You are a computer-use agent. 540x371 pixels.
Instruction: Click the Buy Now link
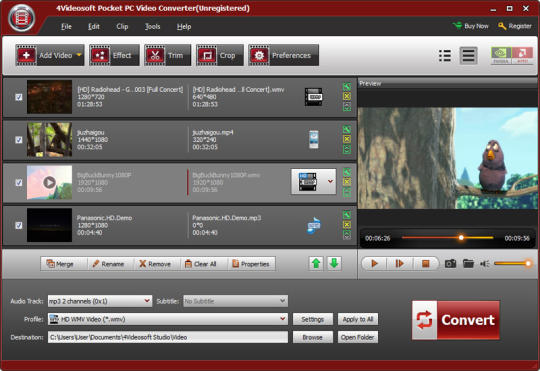(471, 26)
